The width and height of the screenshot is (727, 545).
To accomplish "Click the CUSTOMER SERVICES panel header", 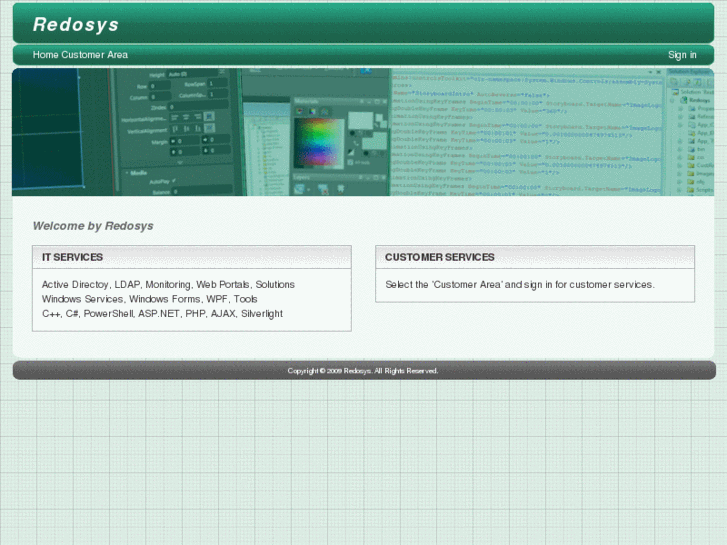I will pyautogui.click(x=534, y=257).
